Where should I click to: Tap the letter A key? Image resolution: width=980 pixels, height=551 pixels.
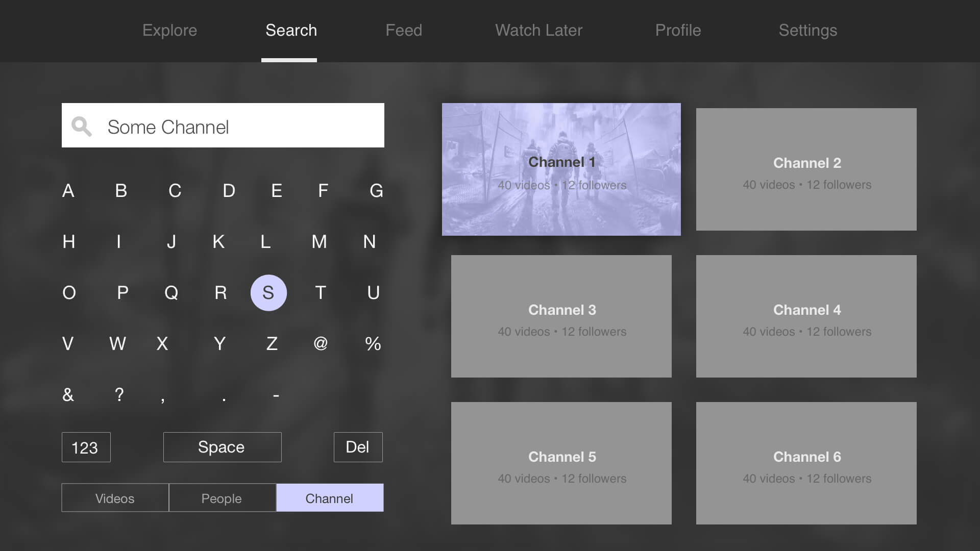coord(68,191)
